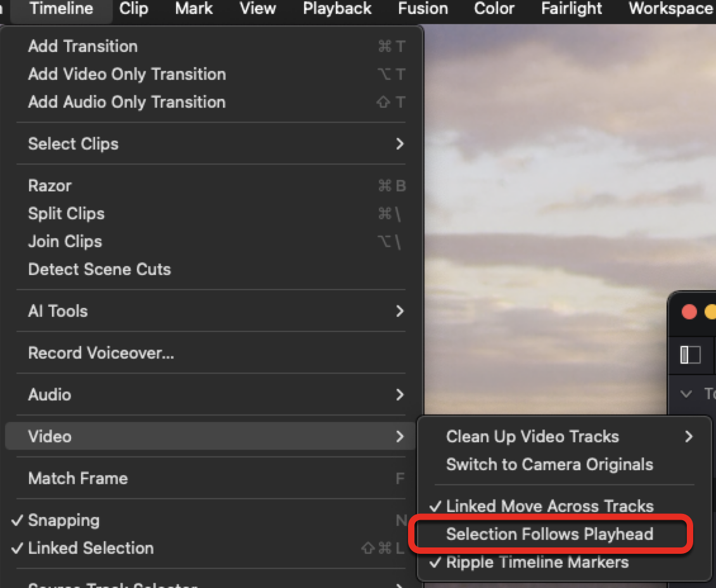Choose Add Video Only Transition
Image resolution: width=716 pixels, height=588 pixels.
pos(210,74)
